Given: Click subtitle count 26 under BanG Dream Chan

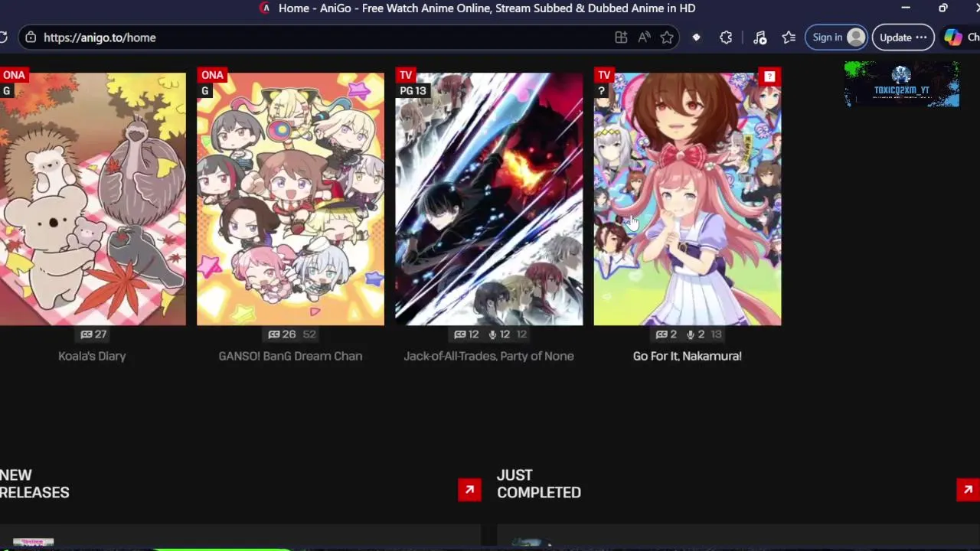Looking at the screenshot, I should [282, 334].
